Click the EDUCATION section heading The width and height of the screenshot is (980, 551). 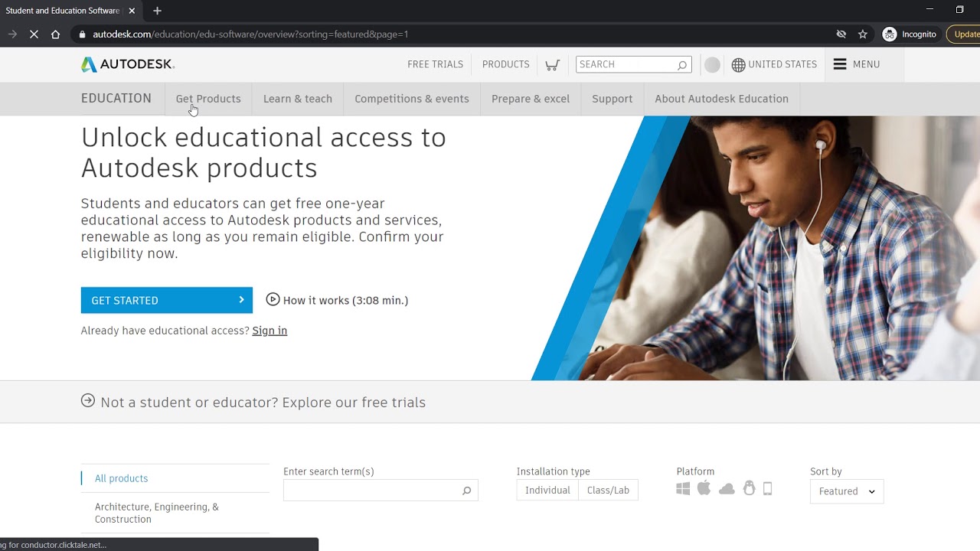(x=116, y=98)
